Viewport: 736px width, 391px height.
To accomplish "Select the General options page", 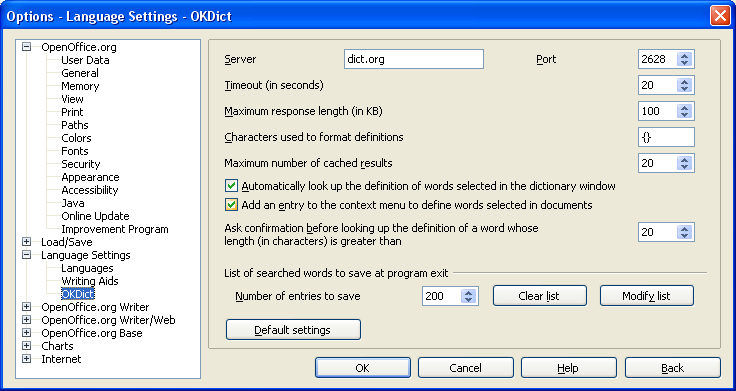I will point(80,73).
